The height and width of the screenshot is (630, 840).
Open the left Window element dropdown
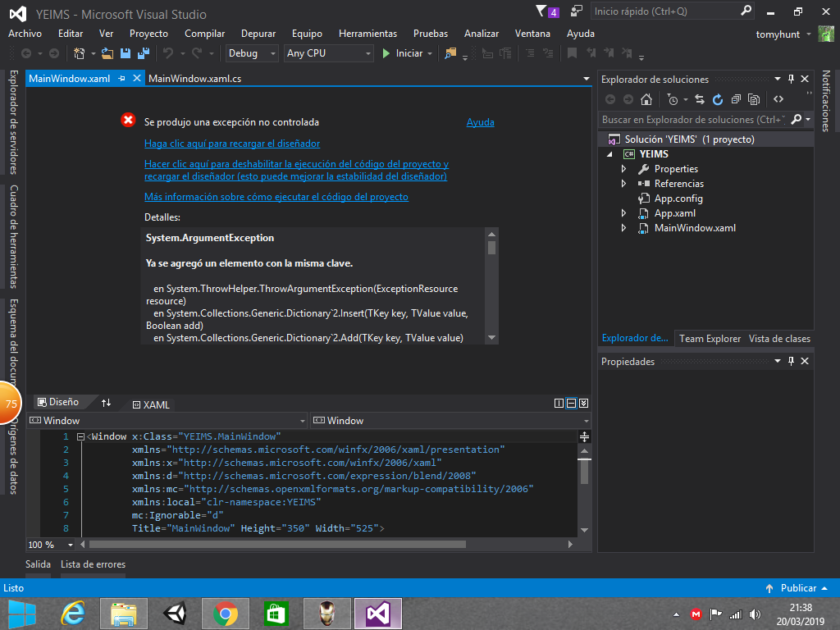tap(302, 421)
